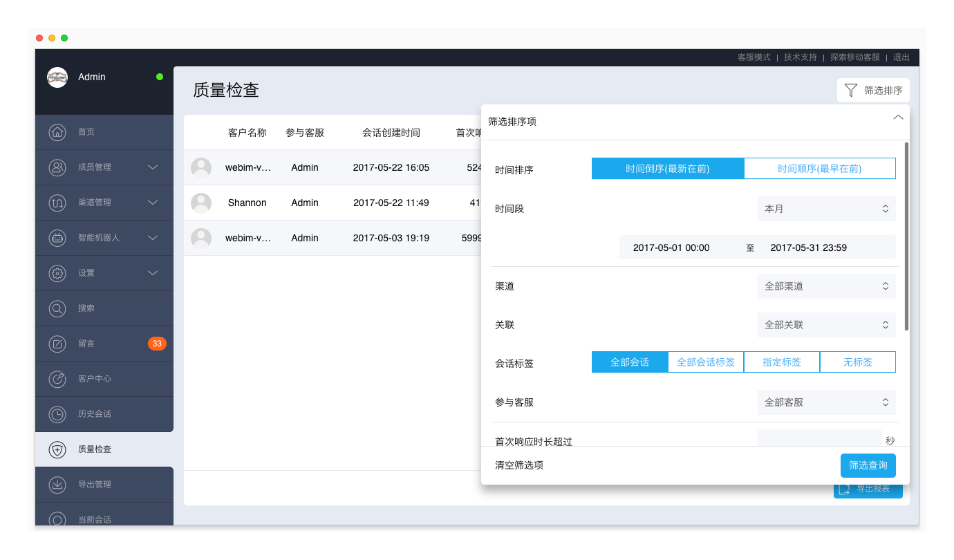The height and width of the screenshot is (560, 954).
Task: Click the 留言 message note icon
Action: (x=57, y=344)
